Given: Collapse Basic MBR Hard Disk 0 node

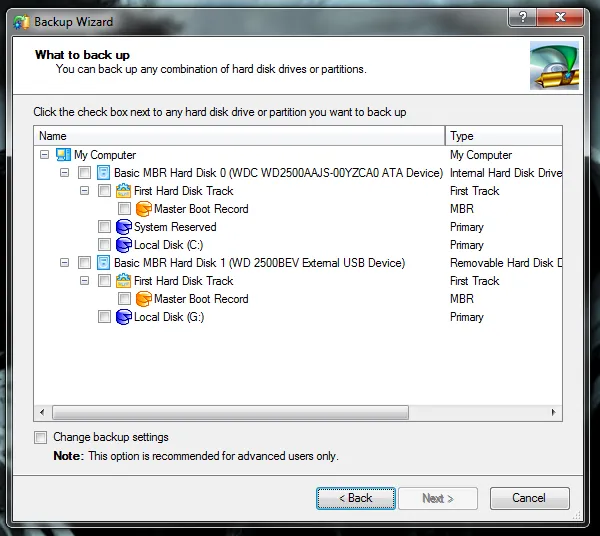Looking at the screenshot, I should pyautogui.click(x=65, y=173).
